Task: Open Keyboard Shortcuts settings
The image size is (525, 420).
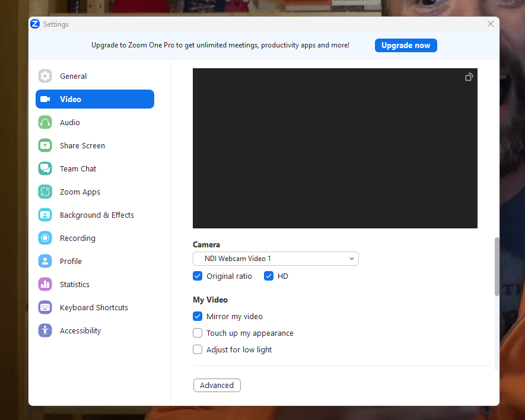Action: (x=95, y=307)
